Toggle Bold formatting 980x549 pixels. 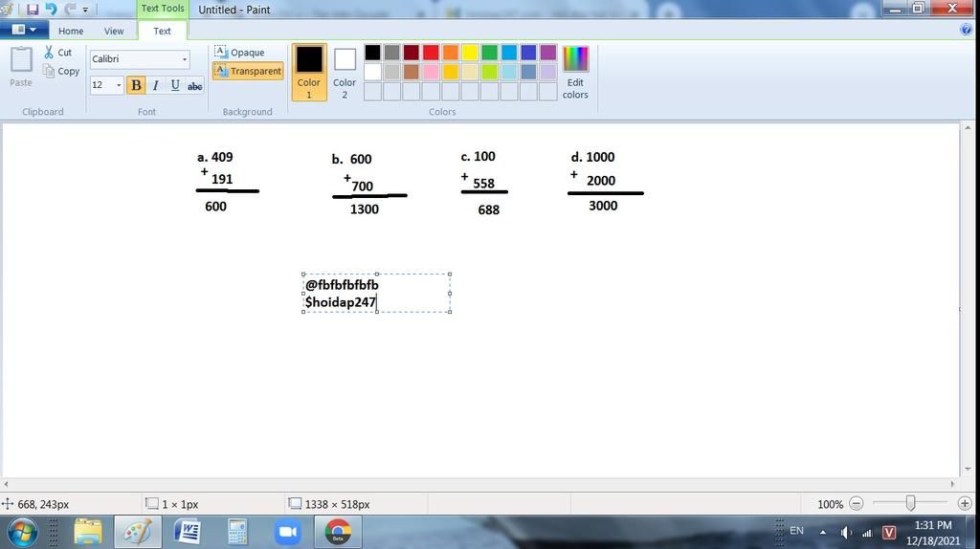coord(136,85)
